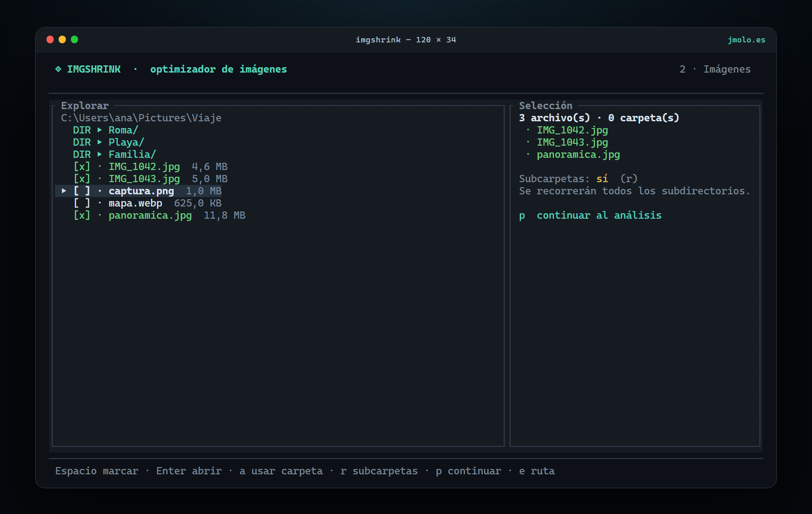Click the Selección panel title
Image resolution: width=812 pixels, height=514 pixels.
pyautogui.click(x=545, y=106)
